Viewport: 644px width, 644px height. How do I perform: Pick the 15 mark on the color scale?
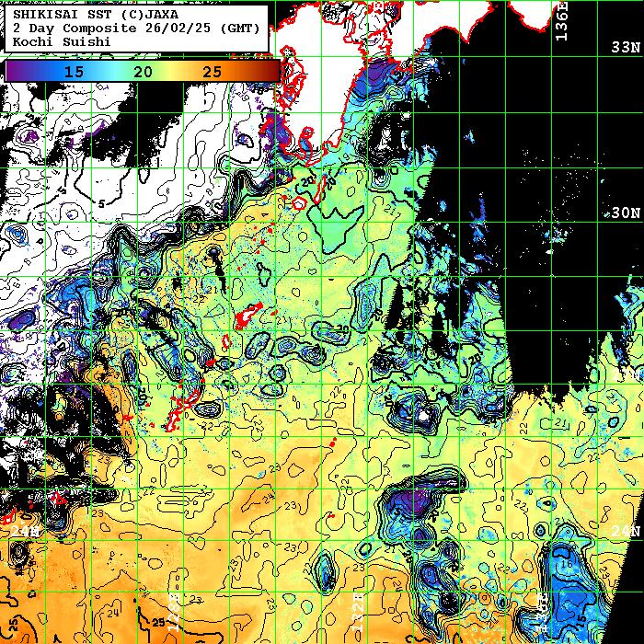point(74,71)
